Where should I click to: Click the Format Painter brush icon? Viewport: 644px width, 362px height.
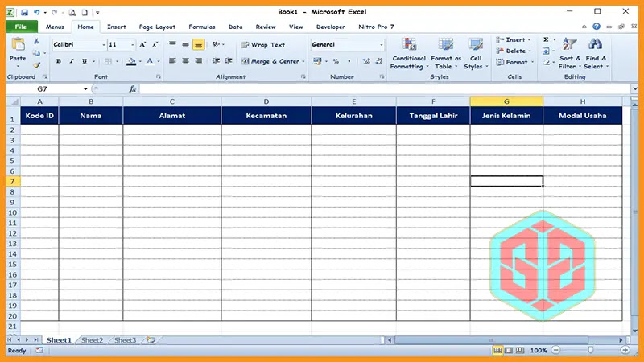pos(36,65)
